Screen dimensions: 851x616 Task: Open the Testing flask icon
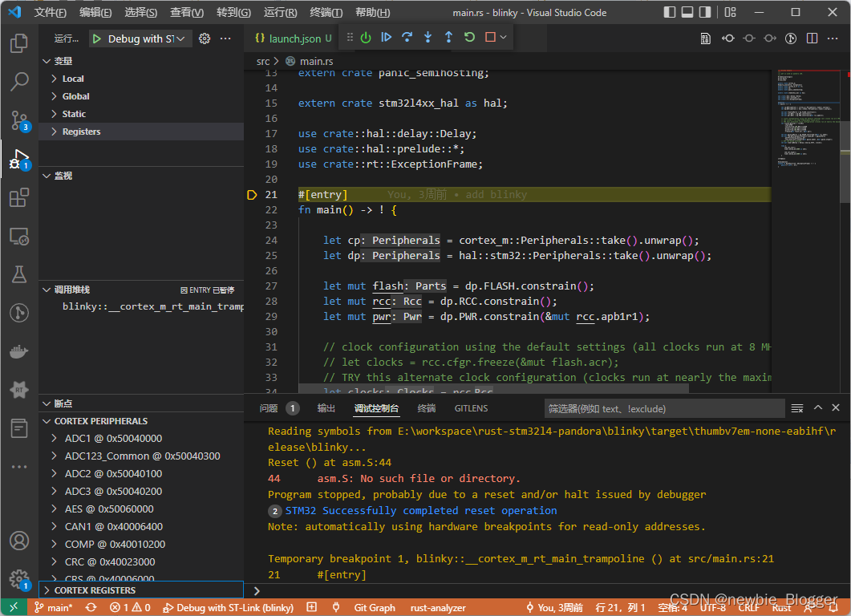coord(19,274)
